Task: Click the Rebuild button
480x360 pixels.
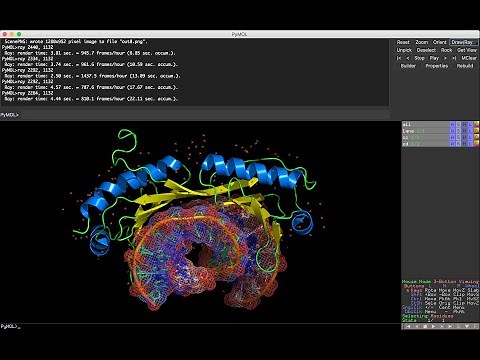Action: pyautogui.click(x=465, y=66)
